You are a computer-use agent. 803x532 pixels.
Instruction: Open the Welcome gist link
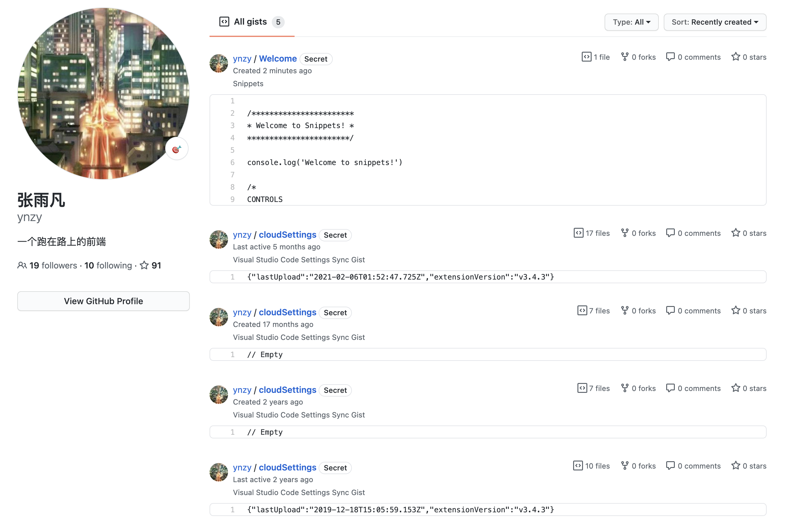pyautogui.click(x=277, y=59)
